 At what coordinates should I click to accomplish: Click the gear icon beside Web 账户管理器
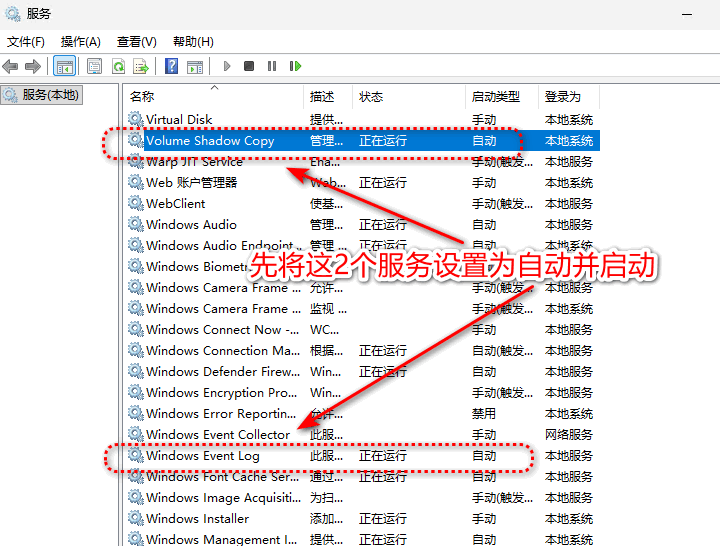135,182
